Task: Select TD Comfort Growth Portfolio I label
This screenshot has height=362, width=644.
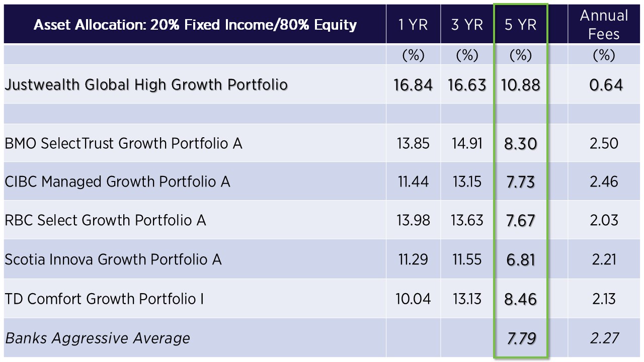Action: coord(104,299)
